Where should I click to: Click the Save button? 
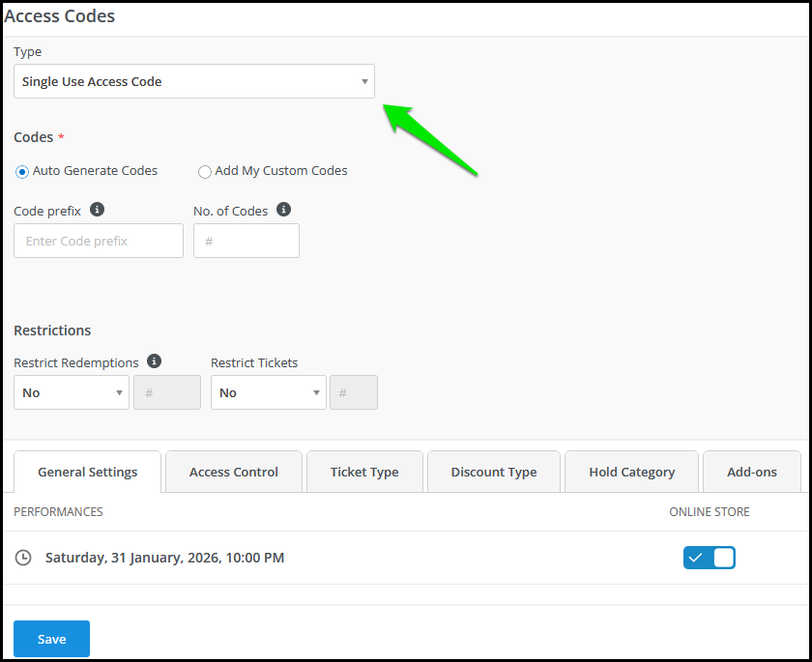[52, 639]
